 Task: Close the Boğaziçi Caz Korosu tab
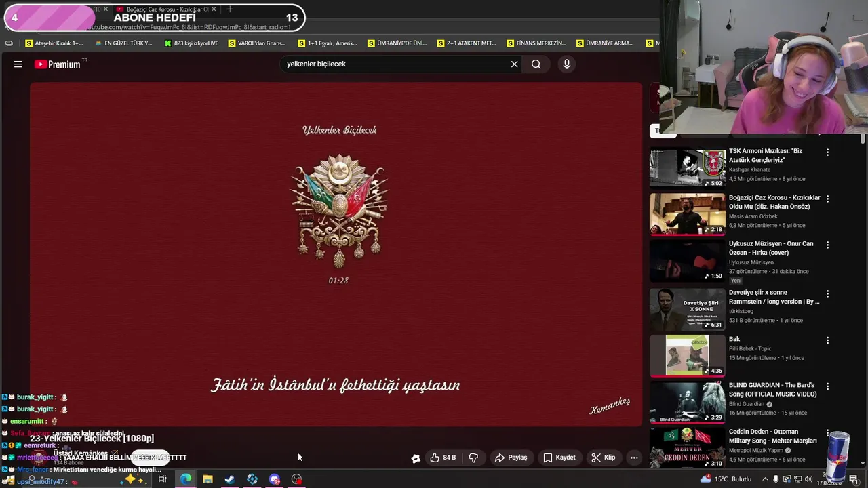click(x=214, y=9)
